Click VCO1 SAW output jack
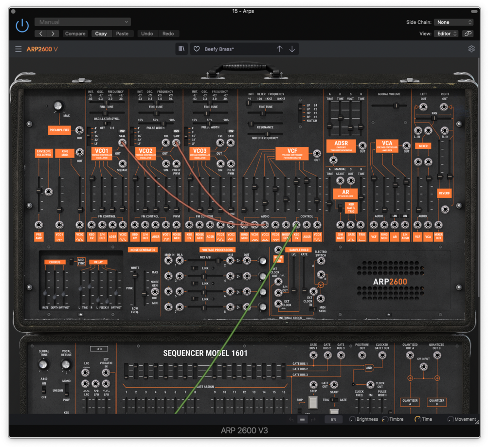The image size is (489, 448). (122, 143)
